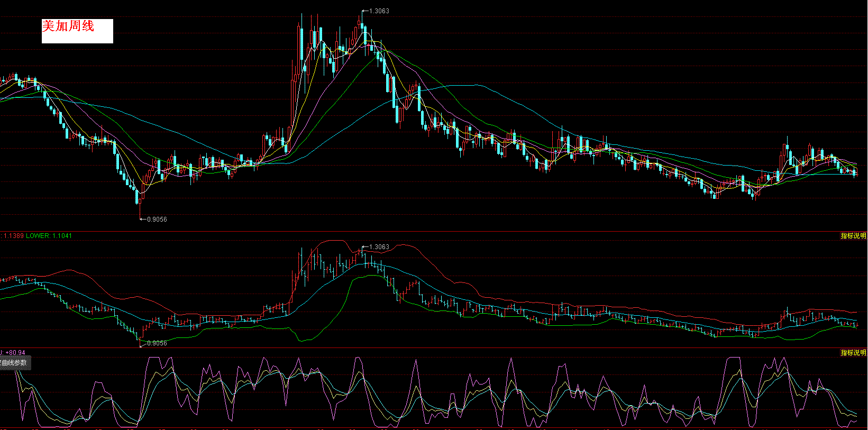Click the red upper band value 1.1389

[x=13, y=236]
